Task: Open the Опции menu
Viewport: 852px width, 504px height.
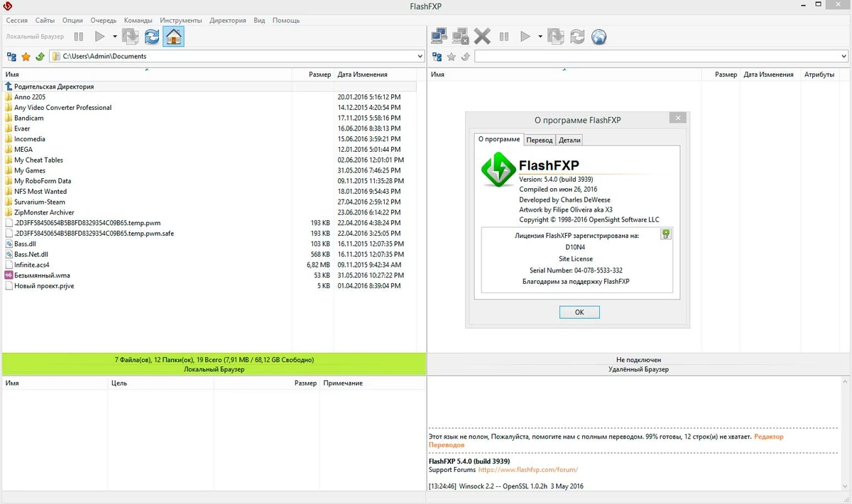Action: [x=72, y=20]
